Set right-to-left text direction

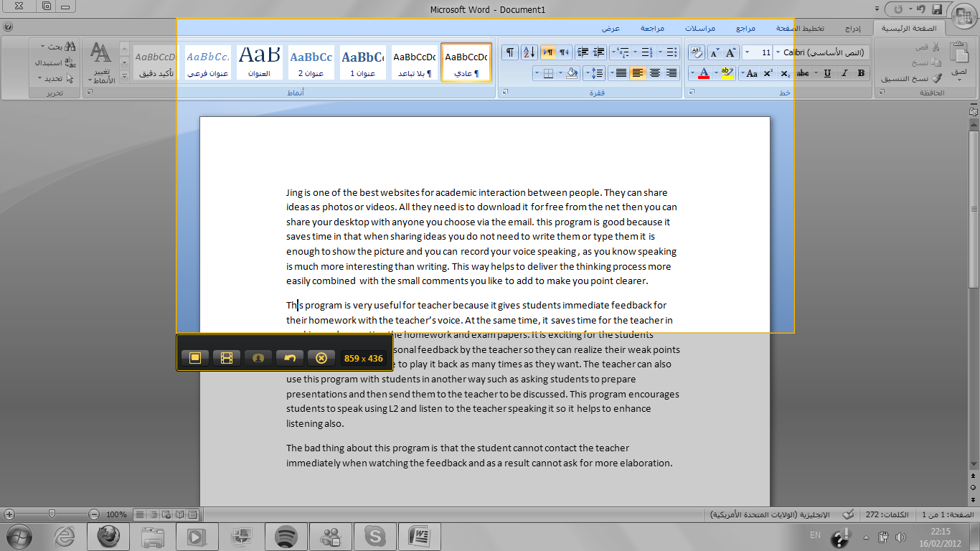(x=564, y=52)
